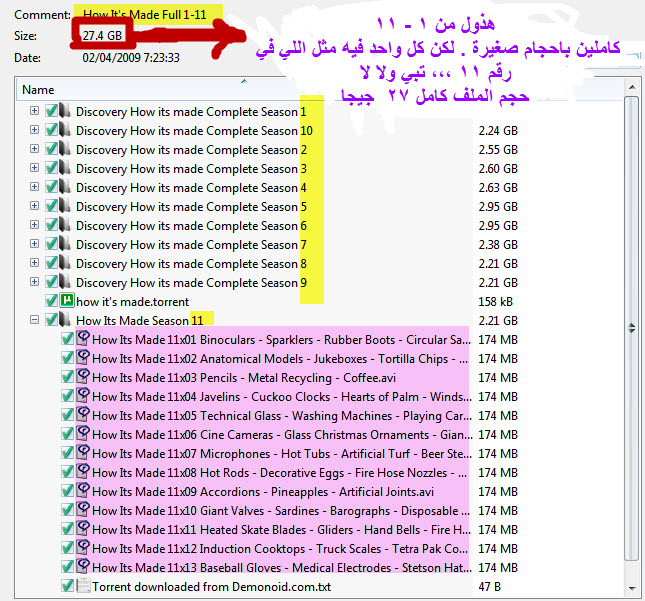Click the scrollbar down arrow
Image resolution: width=645 pixels, height=601 pixels.
632,589
